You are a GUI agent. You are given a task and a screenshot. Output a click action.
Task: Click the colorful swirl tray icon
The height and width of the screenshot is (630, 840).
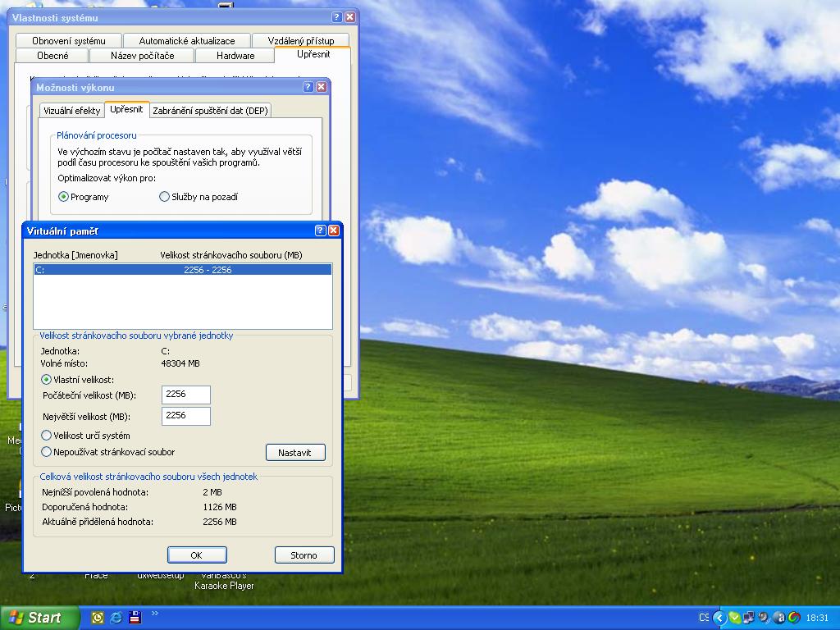point(794,618)
